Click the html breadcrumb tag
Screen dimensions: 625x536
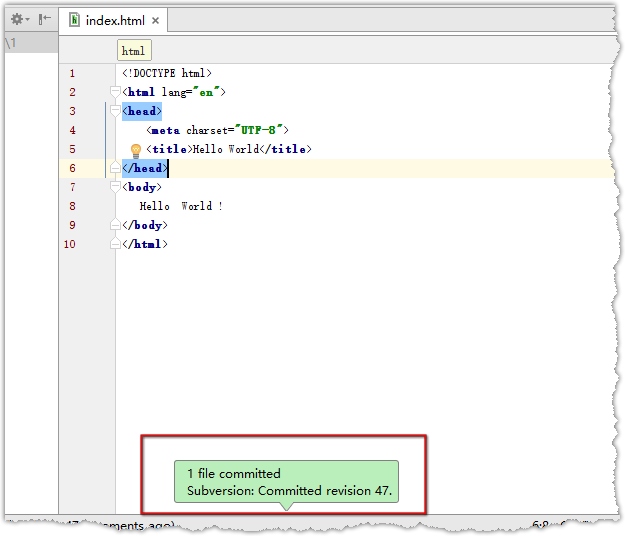tap(134, 51)
